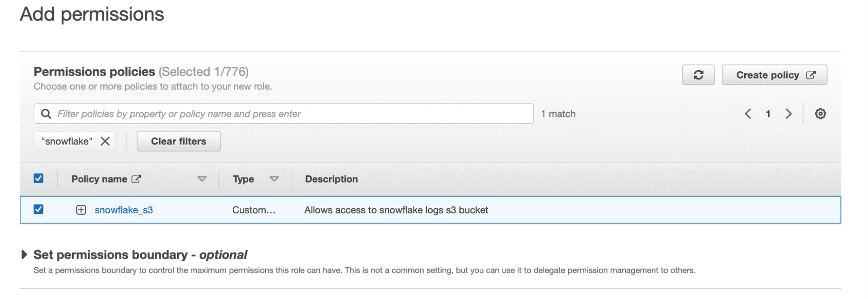Expand the snowflake_s3 policy details with plus icon

click(81, 210)
